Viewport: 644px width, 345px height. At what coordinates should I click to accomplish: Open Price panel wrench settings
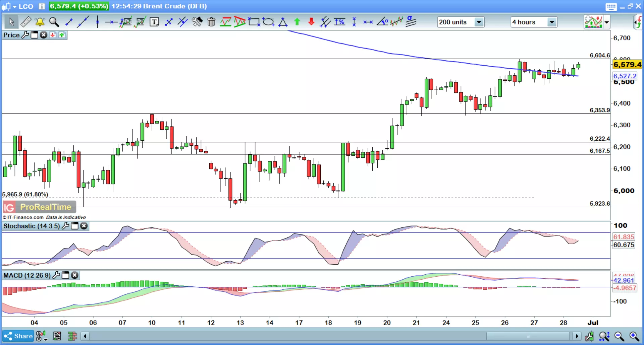point(25,35)
